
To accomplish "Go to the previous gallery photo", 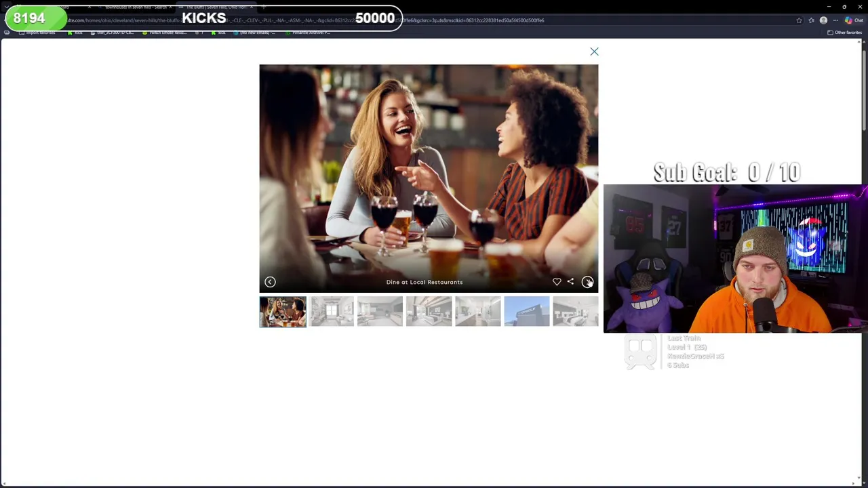I will click(x=270, y=282).
